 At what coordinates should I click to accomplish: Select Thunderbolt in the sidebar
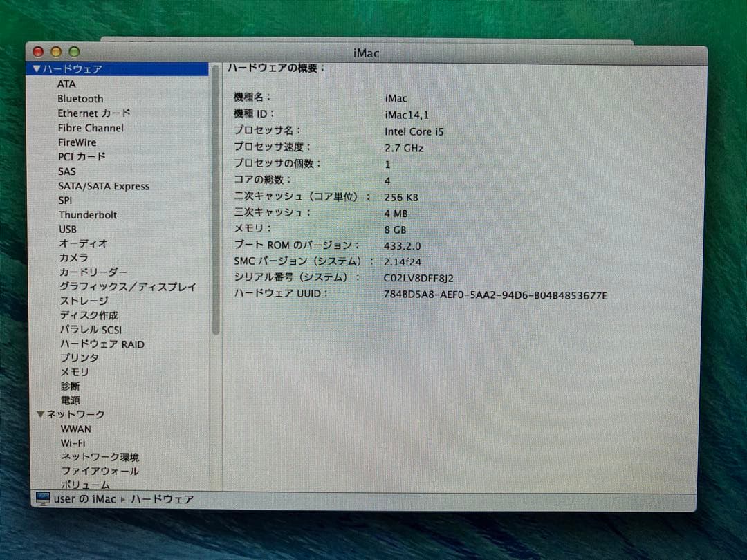[x=87, y=214]
